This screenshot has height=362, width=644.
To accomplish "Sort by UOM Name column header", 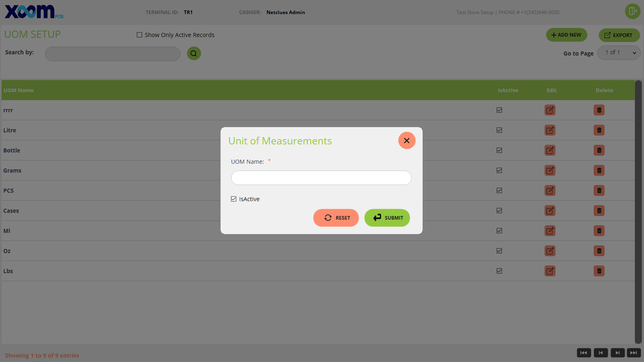I will coord(19,90).
